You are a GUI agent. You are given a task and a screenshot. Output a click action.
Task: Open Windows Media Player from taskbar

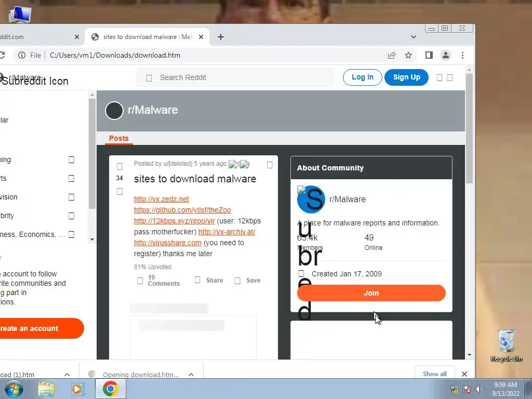click(x=77, y=389)
